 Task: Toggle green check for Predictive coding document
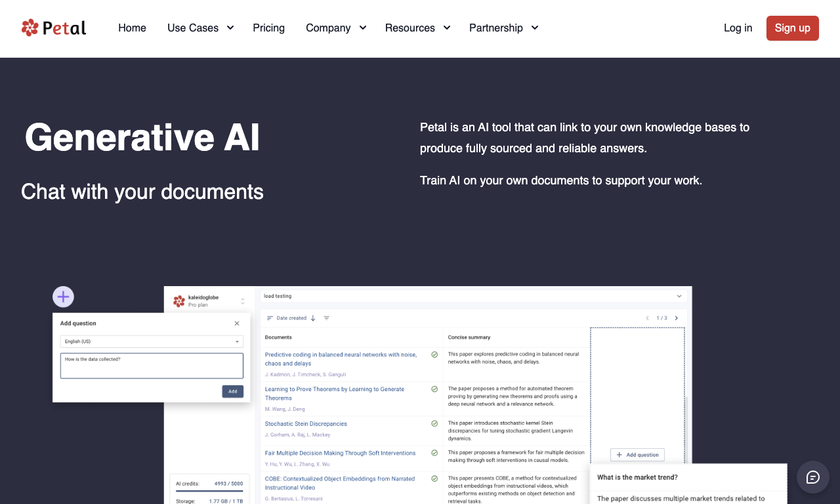434,354
